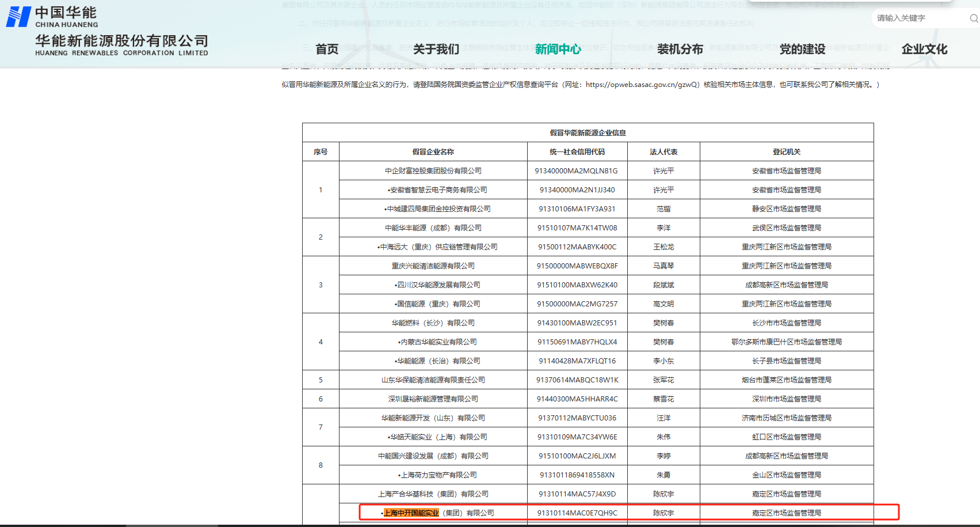Click 武侯区市场监督管理局 cell
Screen dimensions: 980x527
coord(787,228)
